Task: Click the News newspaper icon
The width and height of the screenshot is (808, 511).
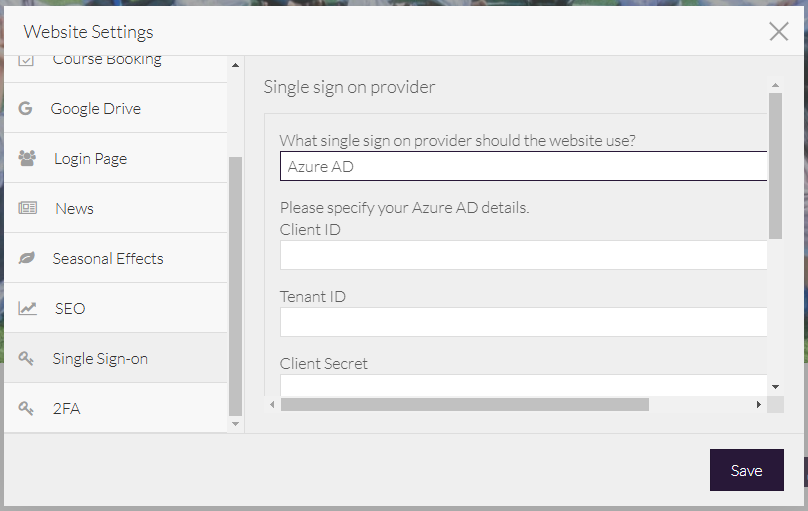Action: pyautogui.click(x=27, y=208)
